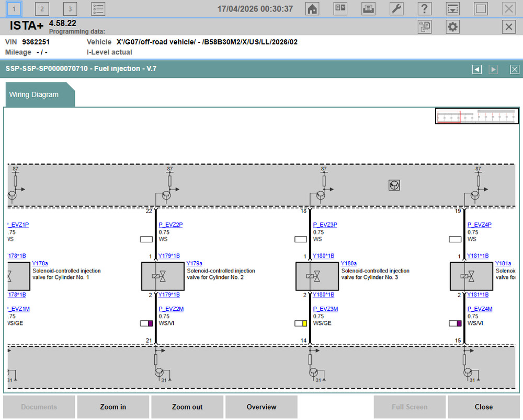Open the Y179a component link
523x420 pixels.
coord(194,264)
